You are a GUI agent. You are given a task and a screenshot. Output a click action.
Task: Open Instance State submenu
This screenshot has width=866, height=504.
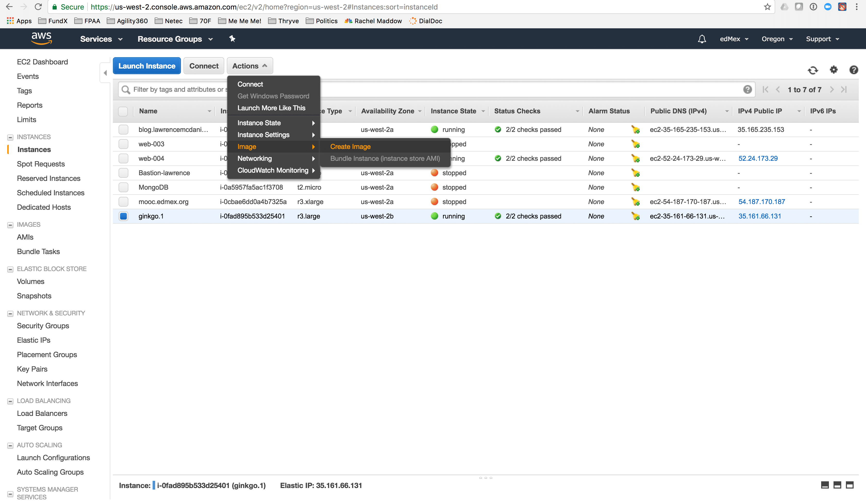click(x=273, y=123)
